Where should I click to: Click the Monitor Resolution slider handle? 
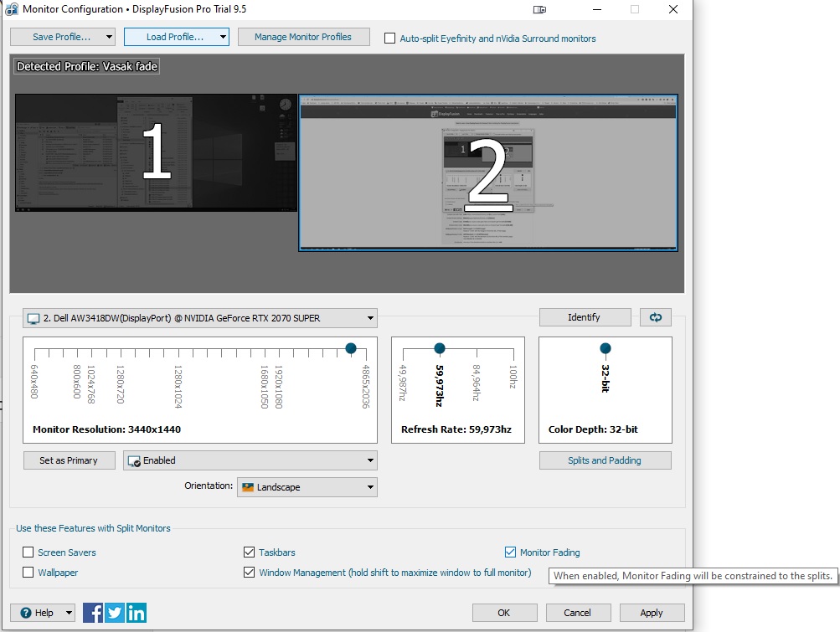(351, 348)
